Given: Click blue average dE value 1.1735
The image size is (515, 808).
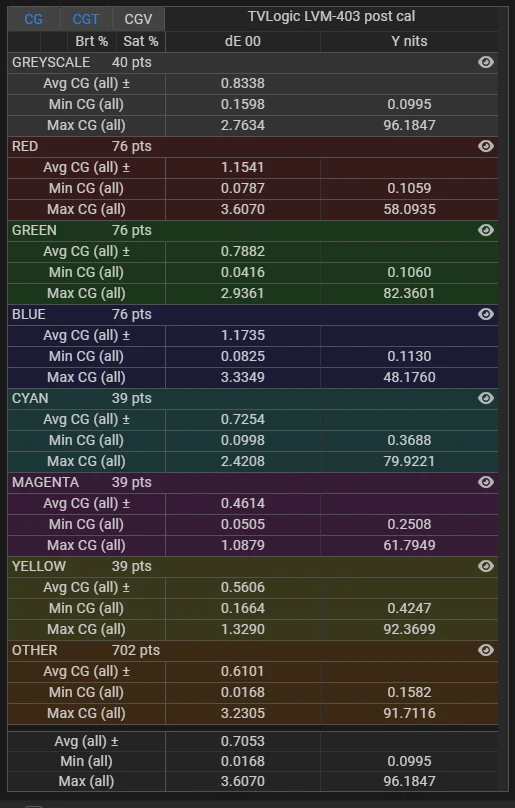Looking at the screenshot, I should point(243,335).
